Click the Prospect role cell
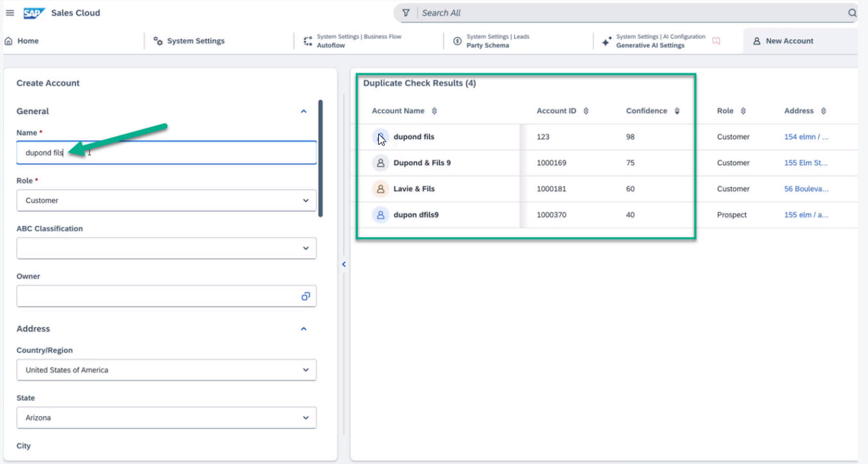The width and height of the screenshot is (868, 464). 732,215
